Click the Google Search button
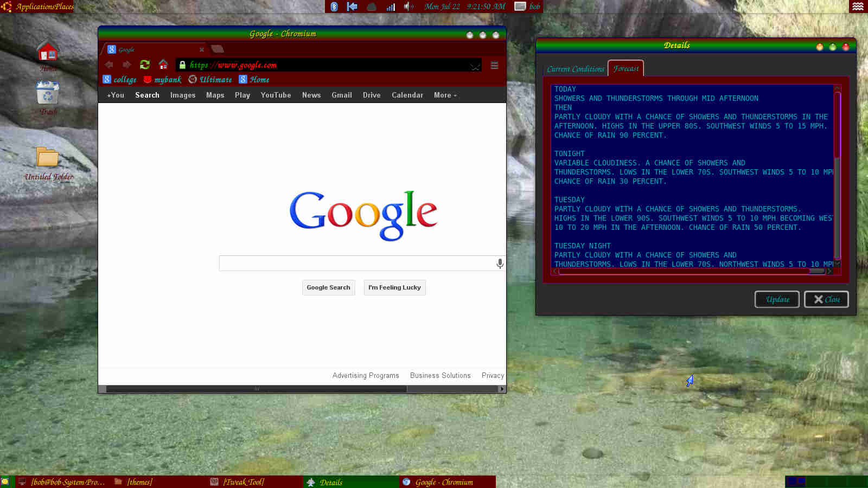This screenshot has width=868, height=488. [x=329, y=287]
